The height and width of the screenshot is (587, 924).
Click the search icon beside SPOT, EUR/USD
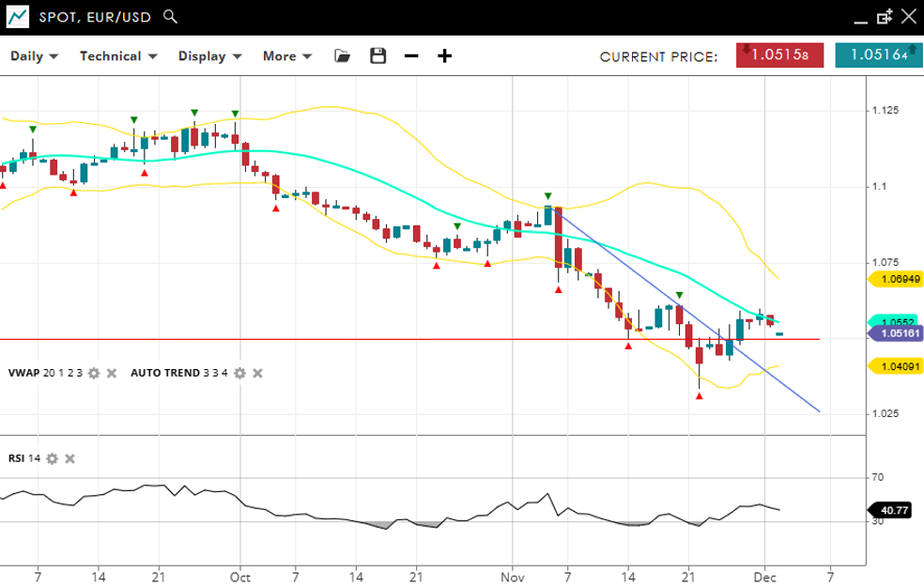click(x=169, y=17)
